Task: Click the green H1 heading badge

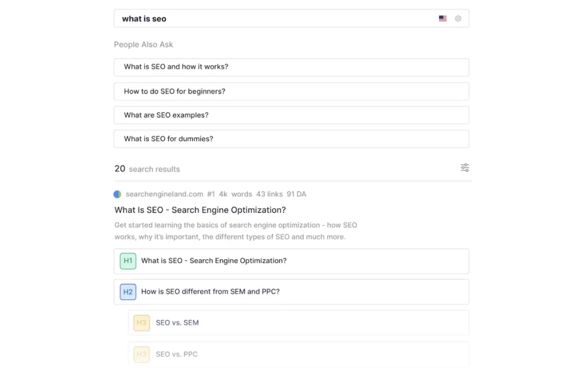Action: (x=127, y=260)
